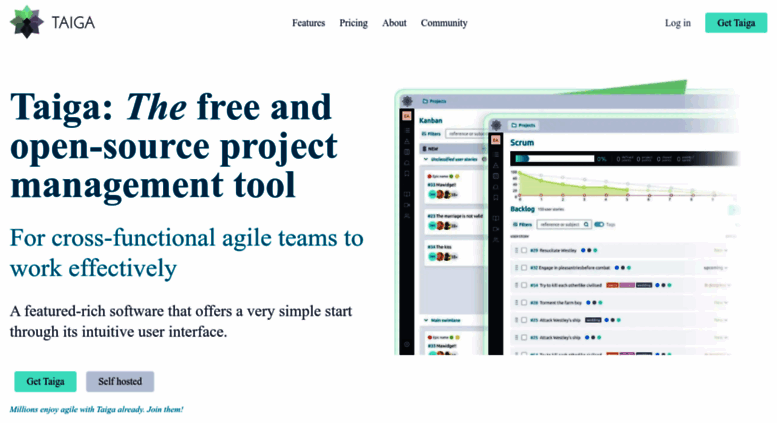Open the 'In progress' status dropdown for story #54
777x423 pixels.
717,285
